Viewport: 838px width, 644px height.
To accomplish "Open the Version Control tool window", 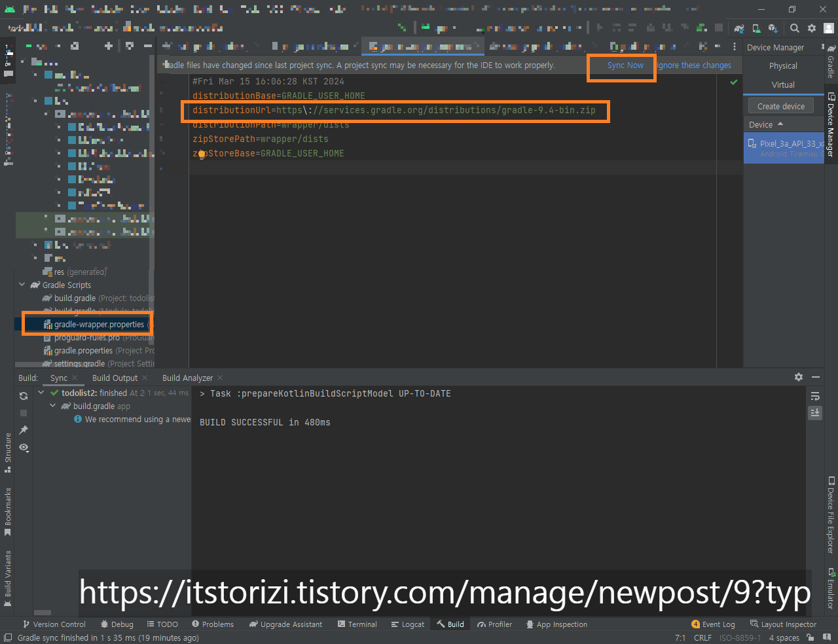I will coord(54,624).
